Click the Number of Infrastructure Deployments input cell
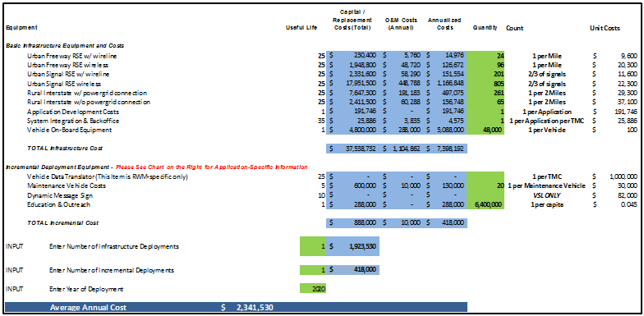Image resolution: width=644 pixels, height=316 pixels. 313,246
